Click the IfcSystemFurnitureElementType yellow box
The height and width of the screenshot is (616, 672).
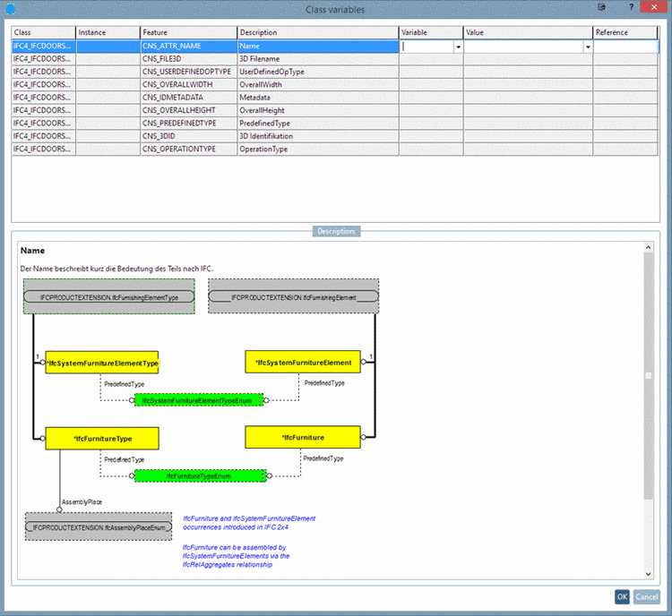[x=102, y=363]
